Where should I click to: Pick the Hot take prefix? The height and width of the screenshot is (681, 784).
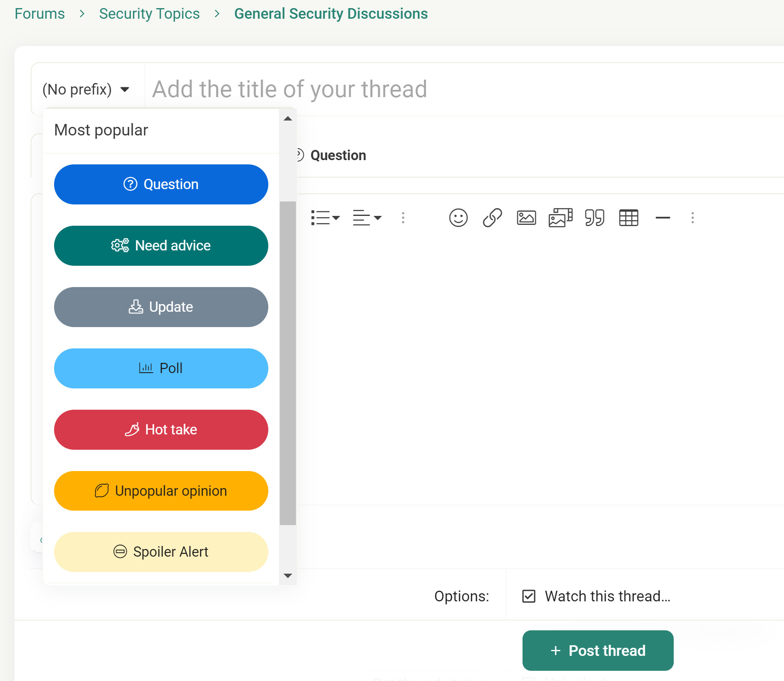point(161,430)
